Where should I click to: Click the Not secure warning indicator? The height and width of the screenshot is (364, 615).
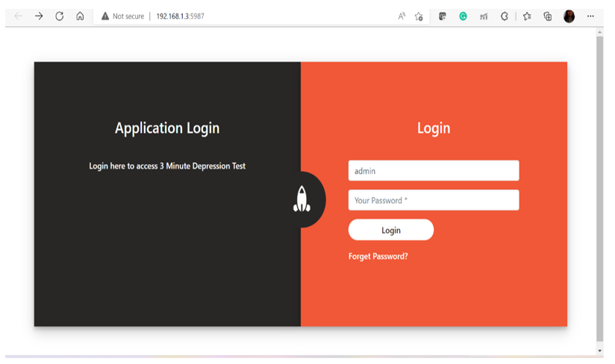click(122, 16)
